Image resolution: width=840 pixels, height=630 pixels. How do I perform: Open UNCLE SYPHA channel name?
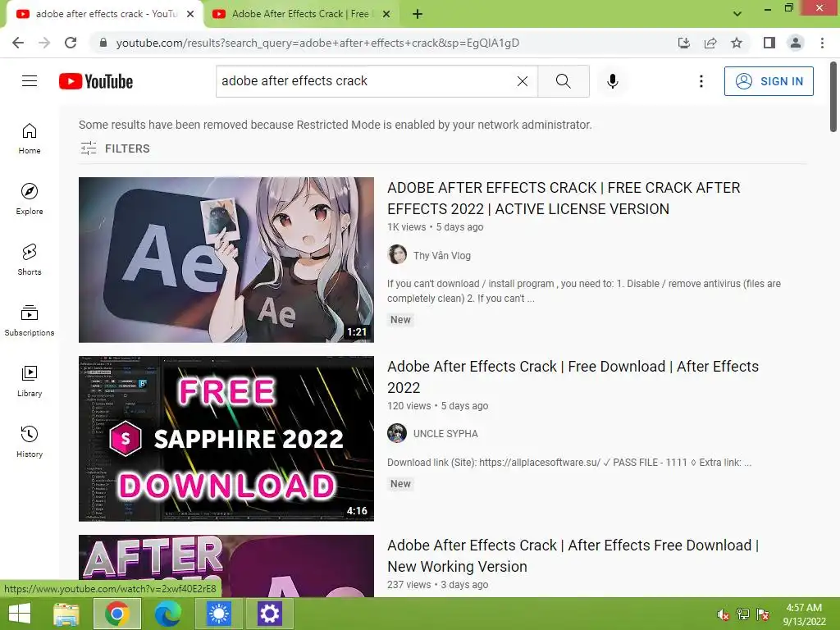(x=445, y=433)
